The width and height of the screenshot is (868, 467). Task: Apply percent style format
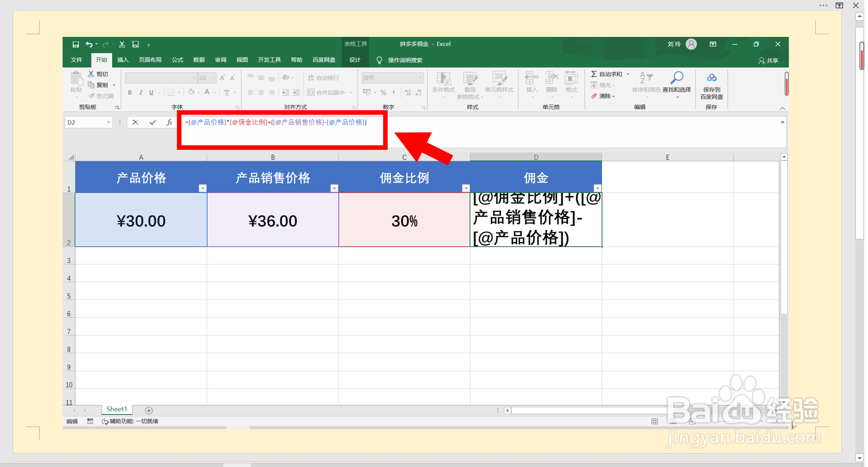pyautogui.click(x=383, y=93)
